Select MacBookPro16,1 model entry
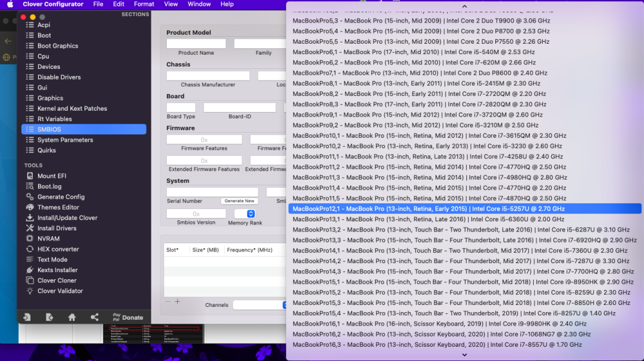The height and width of the screenshot is (361, 644). tap(464, 324)
